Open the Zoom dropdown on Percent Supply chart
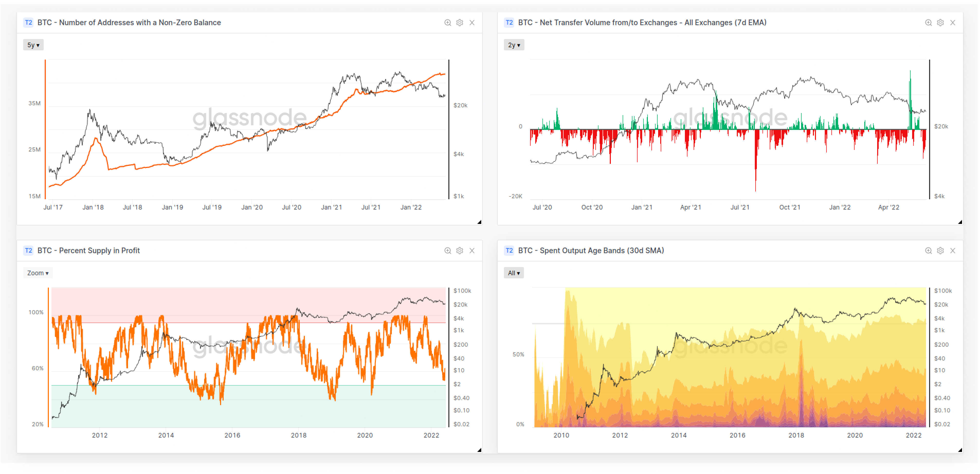The image size is (980, 474). click(38, 273)
